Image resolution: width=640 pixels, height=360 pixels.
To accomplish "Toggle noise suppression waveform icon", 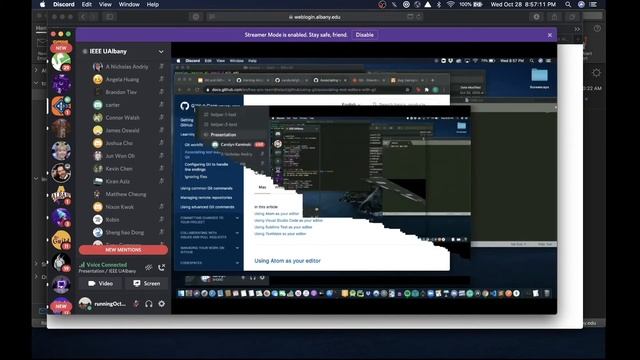I will pos(149,267).
